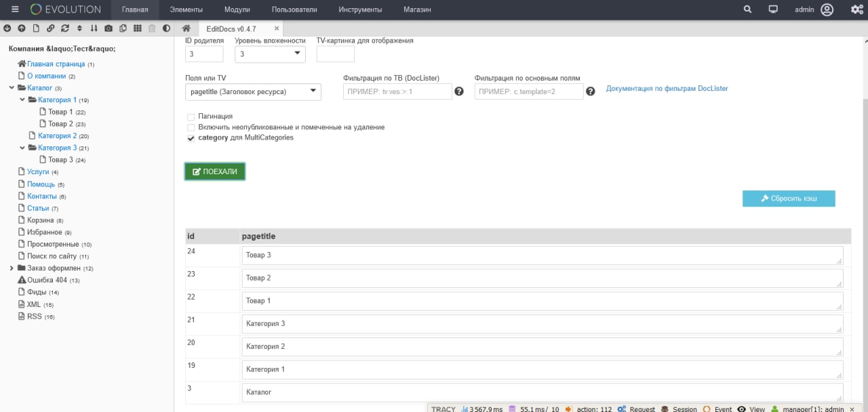Click the Главная страница home icon
This screenshot has height=412, width=868.
click(22, 64)
